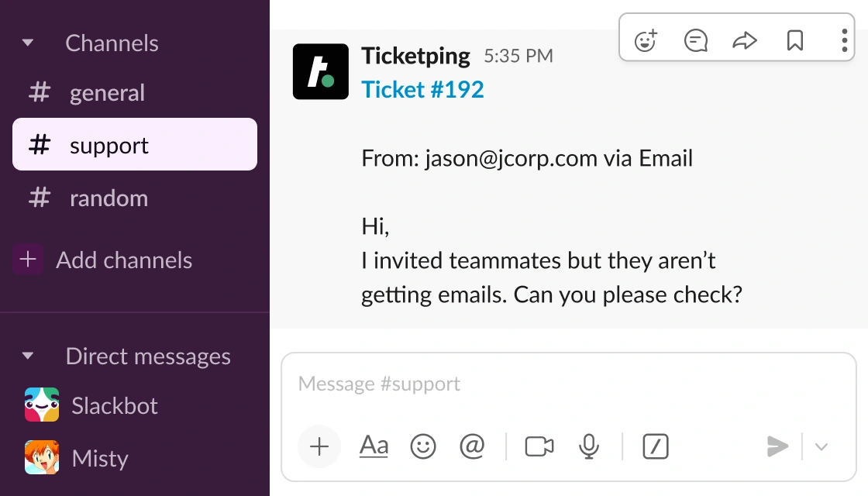The width and height of the screenshot is (868, 496).
Task: Collapse the Channels section
Action: pyautogui.click(x=28, y=43)
